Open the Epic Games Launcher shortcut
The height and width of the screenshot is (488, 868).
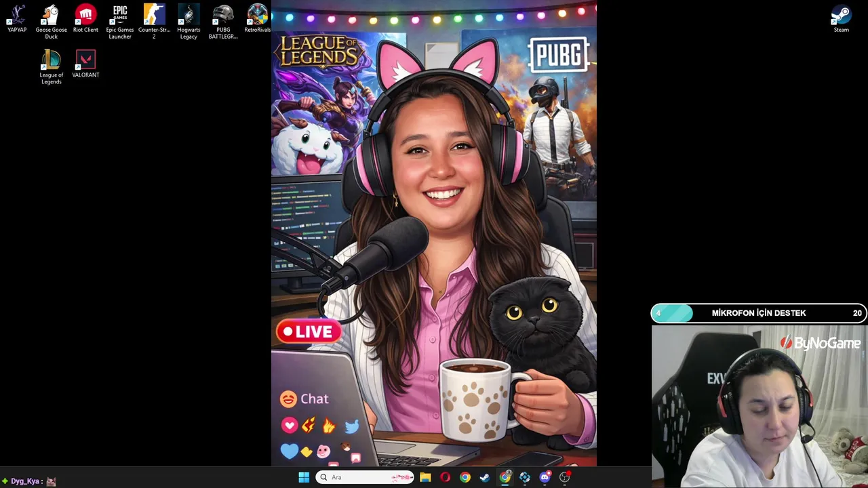point(120,22)
